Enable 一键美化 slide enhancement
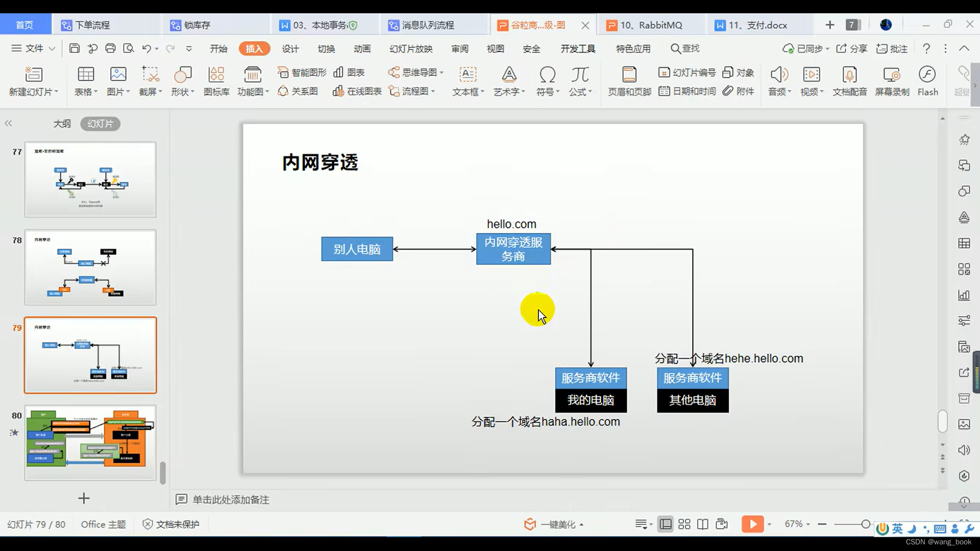 point(553,524)
